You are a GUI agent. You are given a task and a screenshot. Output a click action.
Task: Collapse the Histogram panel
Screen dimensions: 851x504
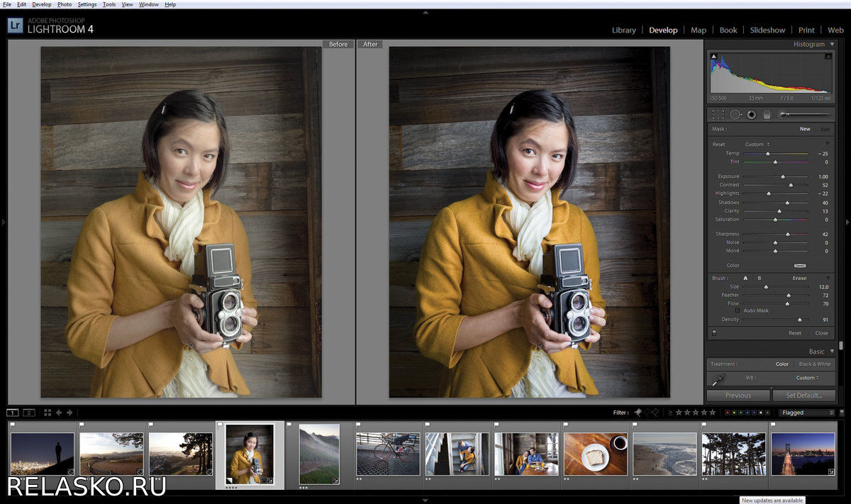(x=832, y=44)
